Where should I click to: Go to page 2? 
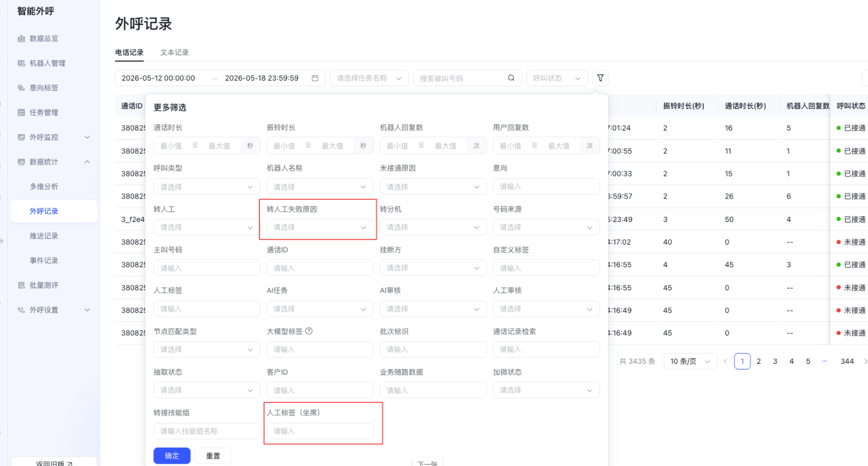pos(758,362)
